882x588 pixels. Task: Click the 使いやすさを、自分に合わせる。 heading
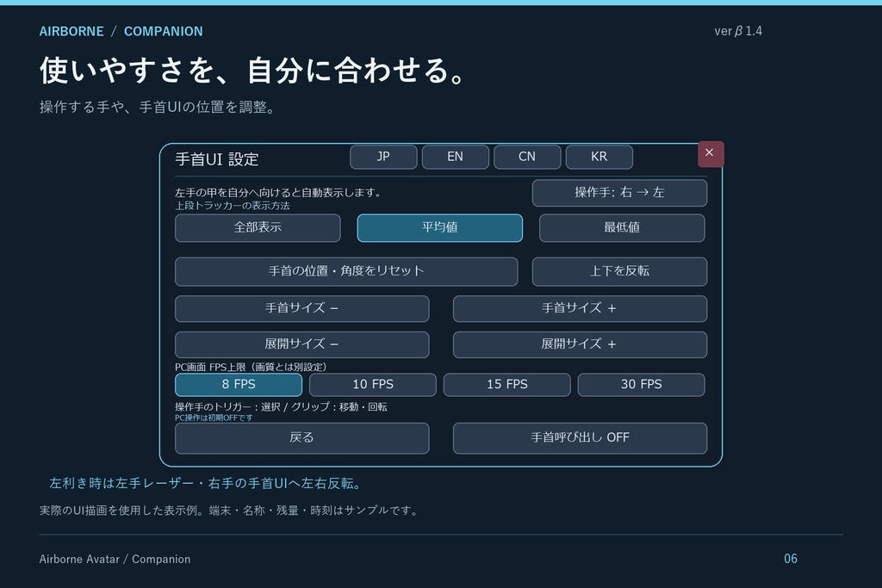pos(253,71)
